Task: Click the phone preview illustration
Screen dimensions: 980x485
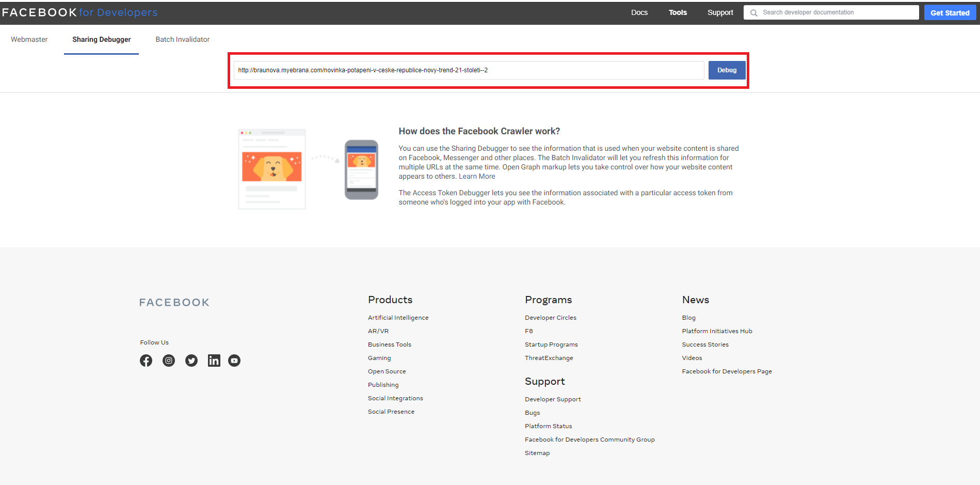Action: (361, 169)
